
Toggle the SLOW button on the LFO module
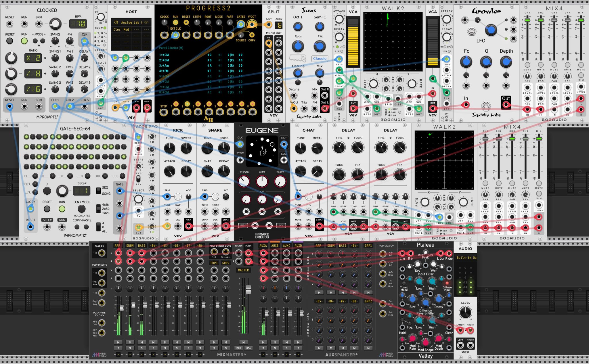(x=105, y=28)
